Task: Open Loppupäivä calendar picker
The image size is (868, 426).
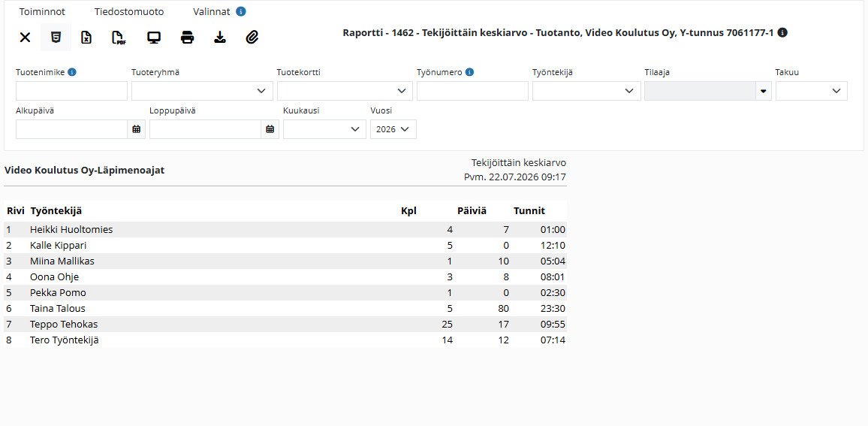Action: [x=270, y=129]
